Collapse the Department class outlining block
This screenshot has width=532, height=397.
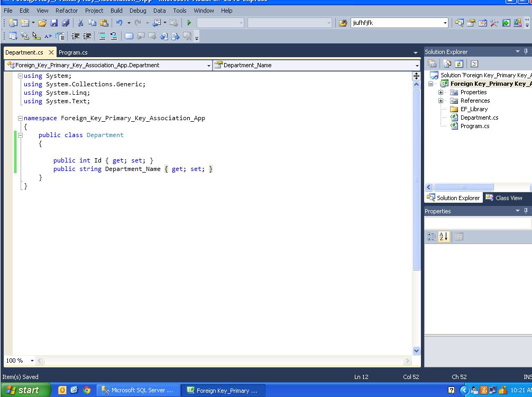point(20,135)
